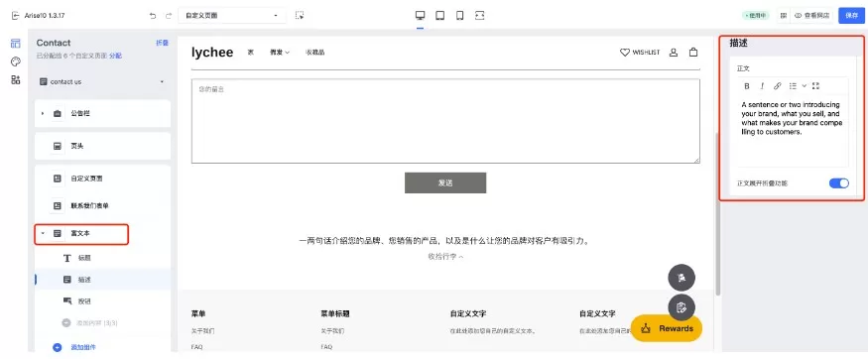Activate the element inspector selection icon
Image resolution: width=868 pixels, height=359 pixels.
300,16
